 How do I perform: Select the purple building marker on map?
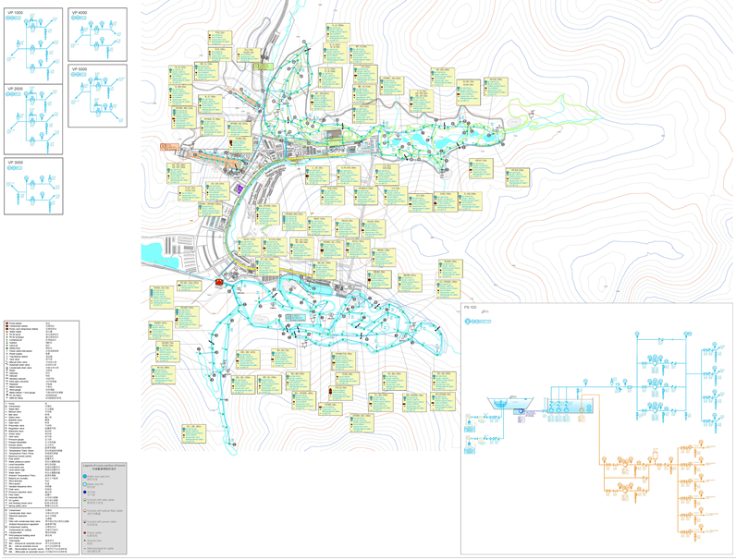tap(238, 189)
